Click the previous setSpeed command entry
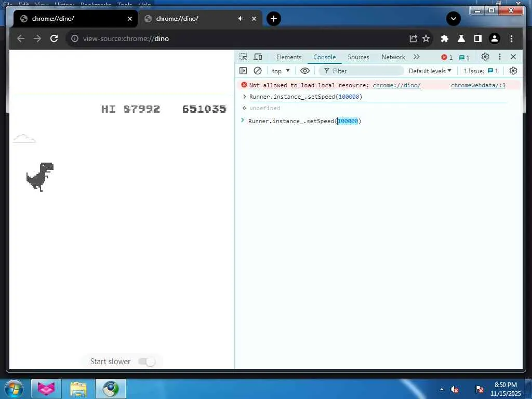532x399 pixels. coord(305,97)
